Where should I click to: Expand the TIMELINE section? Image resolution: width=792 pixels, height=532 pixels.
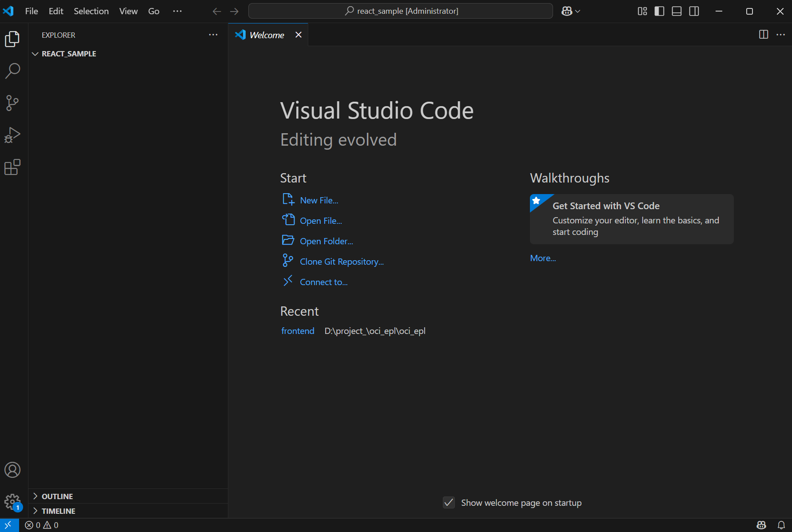[x=128, y=511]
